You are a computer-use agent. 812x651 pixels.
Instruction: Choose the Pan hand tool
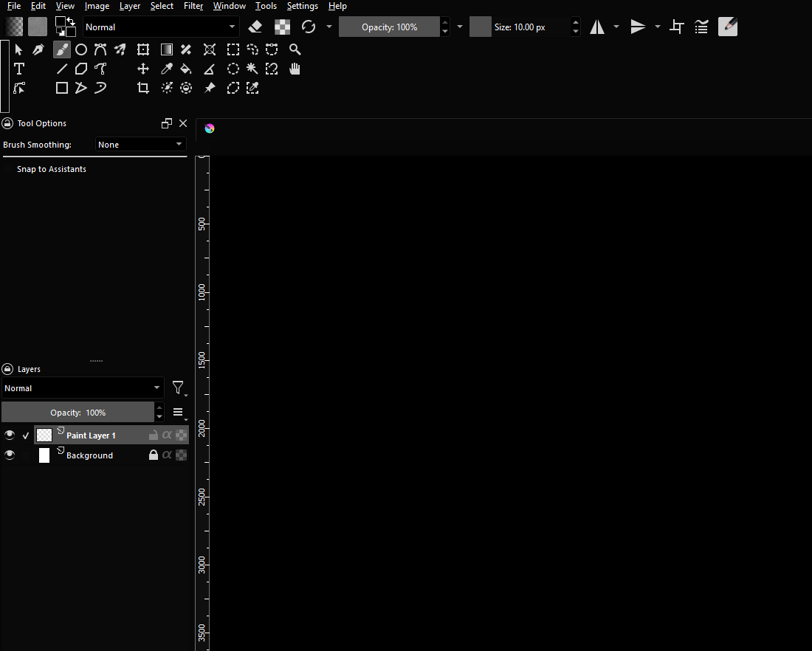coord(295,69)
